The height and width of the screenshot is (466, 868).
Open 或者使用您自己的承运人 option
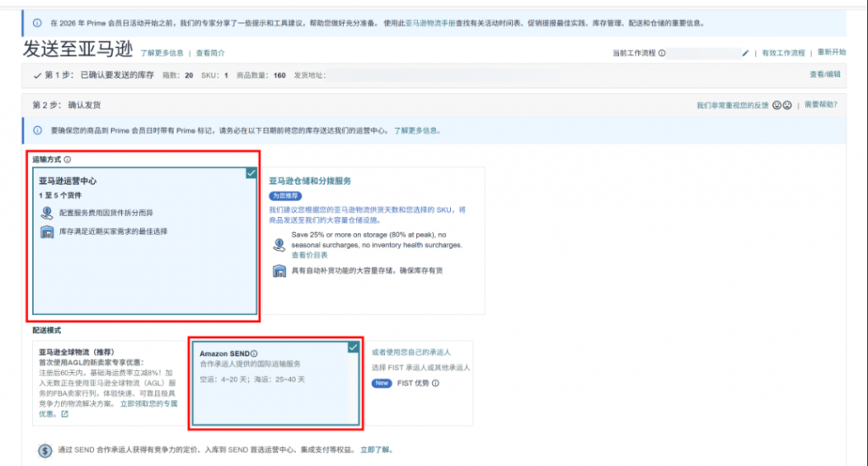[x=411, y=352]
